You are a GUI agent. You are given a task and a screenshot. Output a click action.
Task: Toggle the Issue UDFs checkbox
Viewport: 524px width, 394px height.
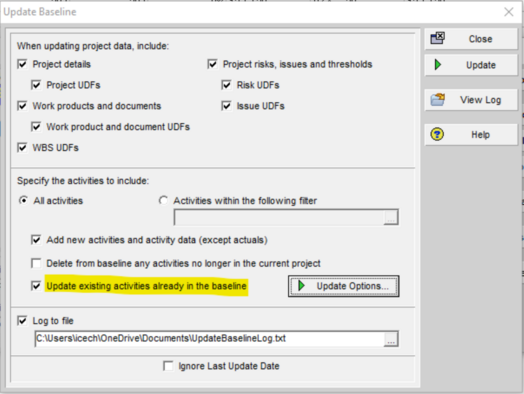coord(226,106)
